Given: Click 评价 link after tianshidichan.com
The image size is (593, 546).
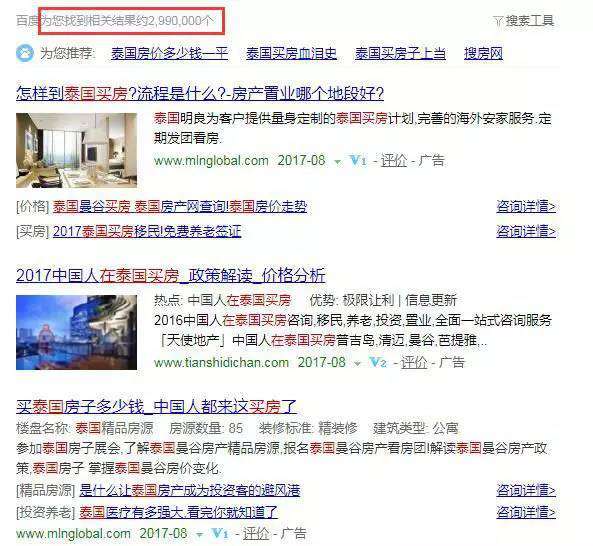Looking at the screenshot, I should click(414, 362).
